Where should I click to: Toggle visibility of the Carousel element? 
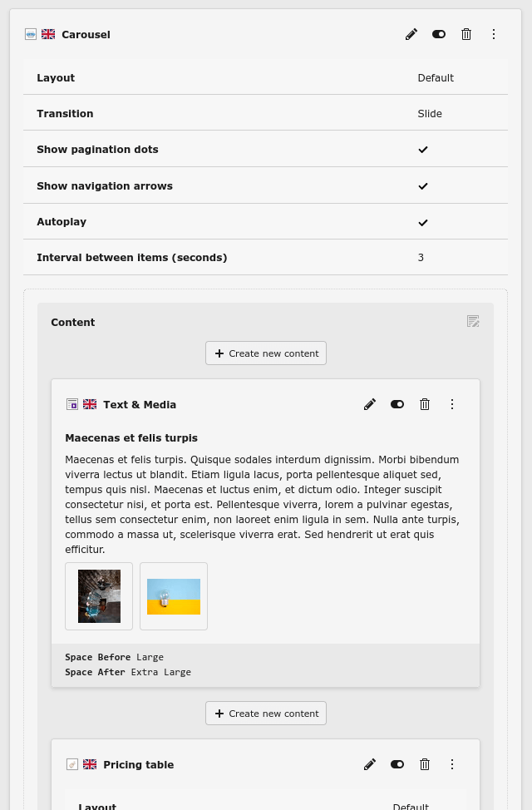(x=439, y=34)
